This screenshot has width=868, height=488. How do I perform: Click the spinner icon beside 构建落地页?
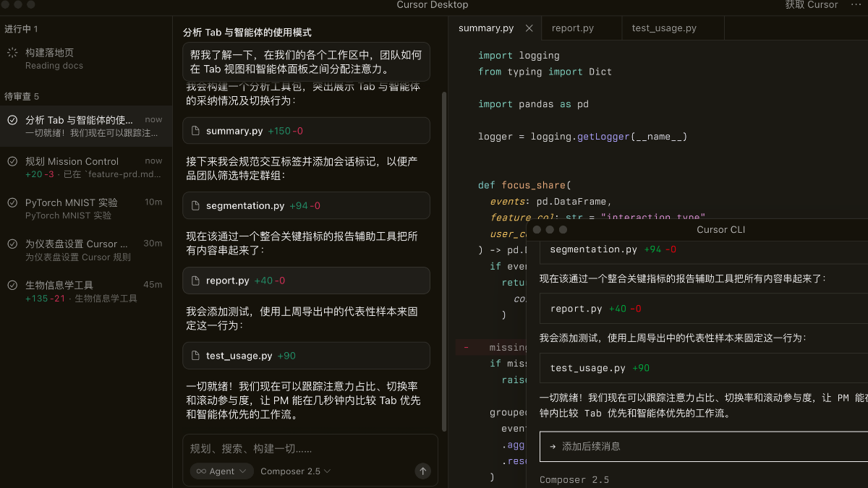[x=12, y=53]
